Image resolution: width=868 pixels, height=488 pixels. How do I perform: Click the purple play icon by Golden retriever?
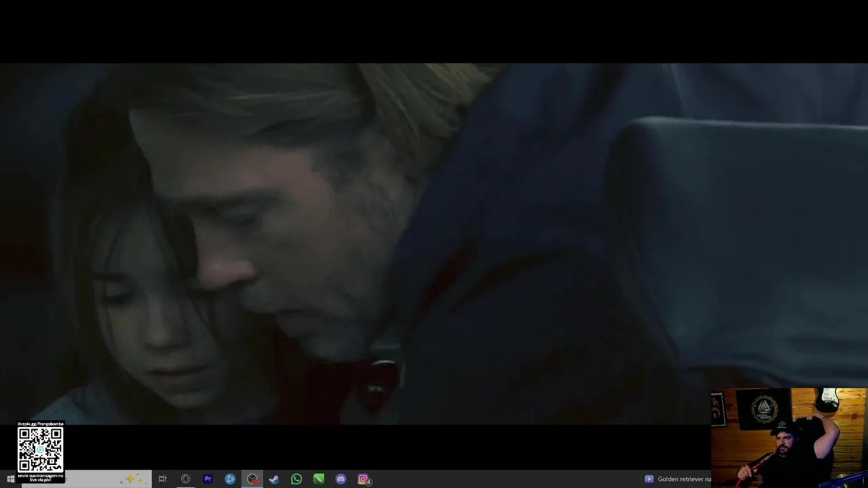point(649,479)
